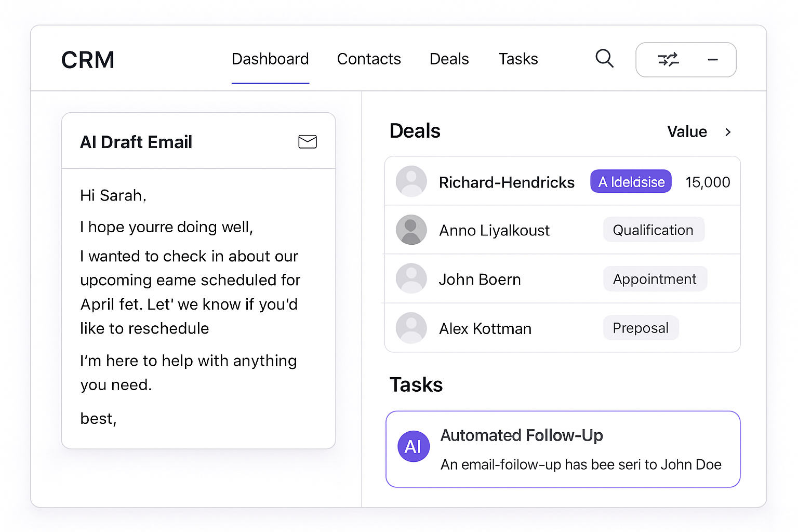
Task: Click the Appointment stage badge
Action: click(655, 279)
